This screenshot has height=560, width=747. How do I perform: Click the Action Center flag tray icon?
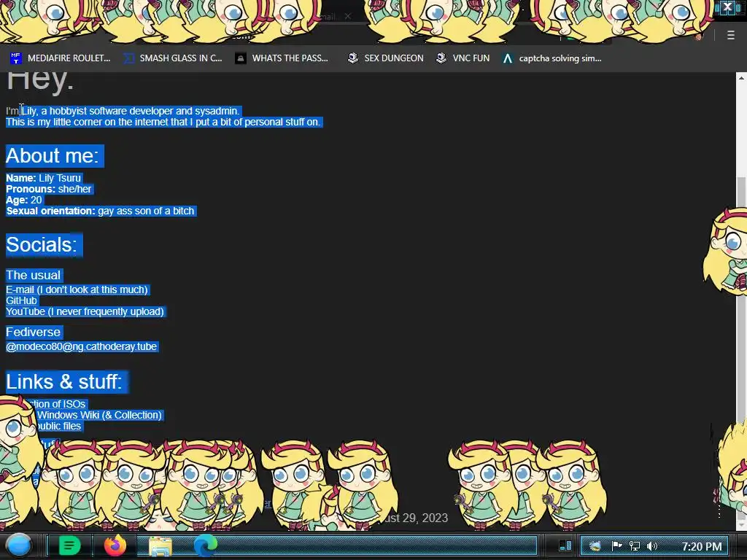coord(617,545)
